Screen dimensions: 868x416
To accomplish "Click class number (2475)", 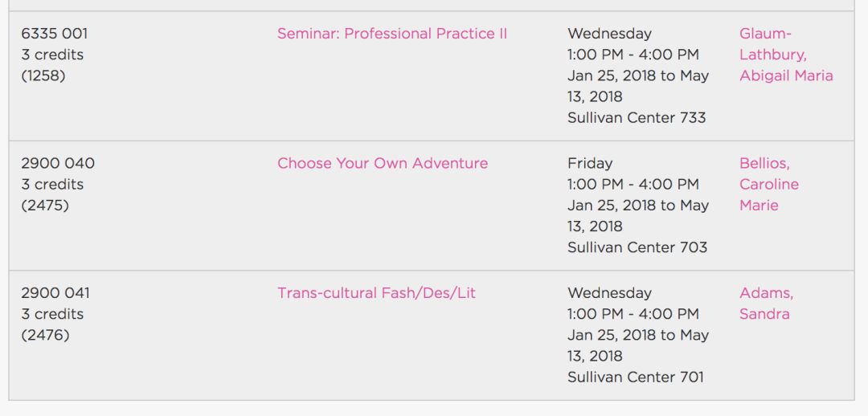I will coord(45,206).
